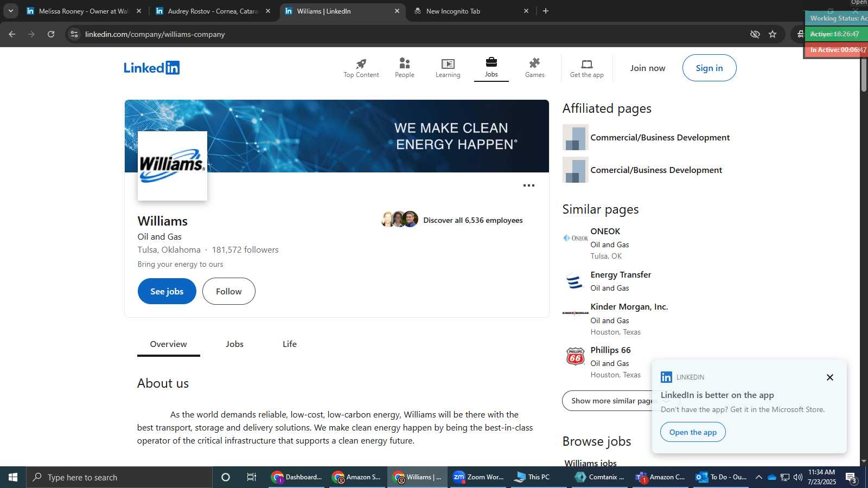Click the Kinder Morgan logo
Image resolution: width=868 pixels, height=488 pixels.
point(575,313)
